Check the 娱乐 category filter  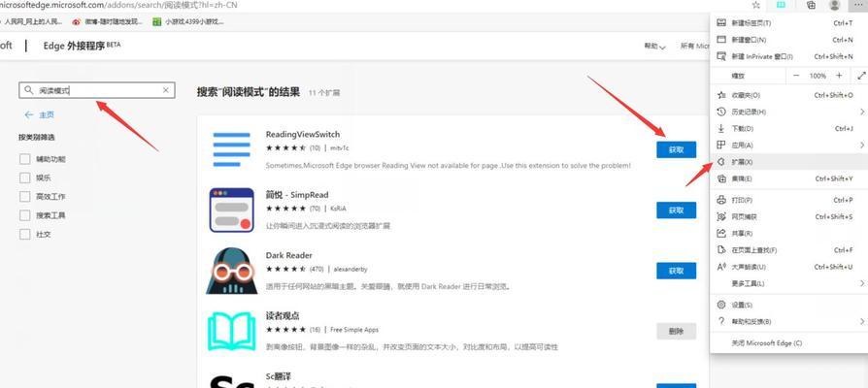pos(25,178)
